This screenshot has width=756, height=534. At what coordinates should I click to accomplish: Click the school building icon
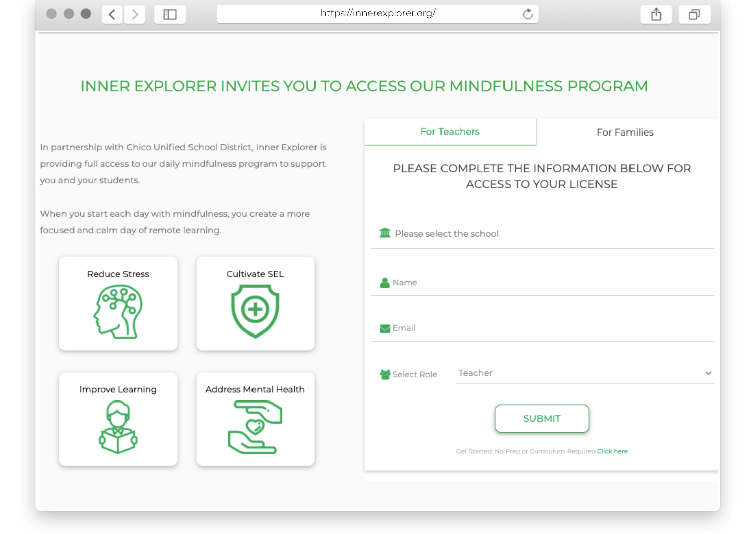click(385, 233)
